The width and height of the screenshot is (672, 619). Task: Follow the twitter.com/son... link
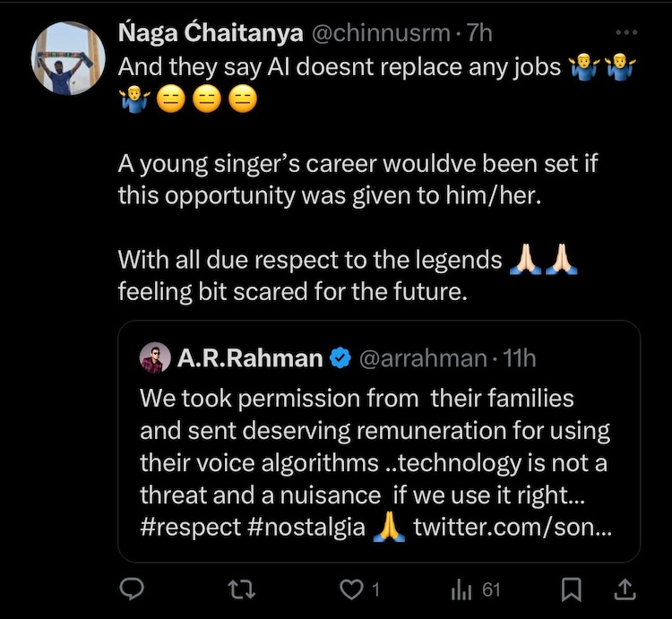[x=513, y=527]
